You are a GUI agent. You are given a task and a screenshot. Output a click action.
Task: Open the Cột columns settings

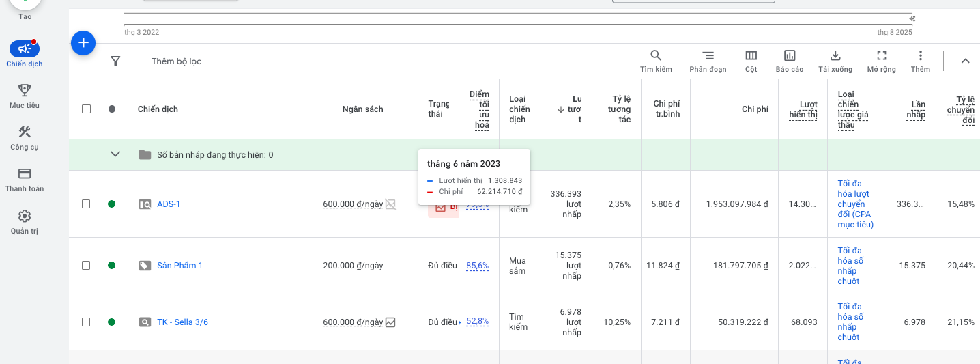coord(751,56)
